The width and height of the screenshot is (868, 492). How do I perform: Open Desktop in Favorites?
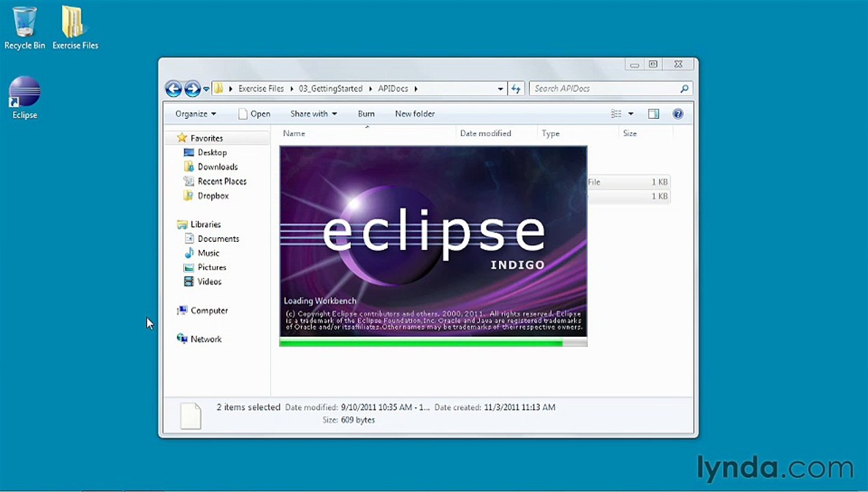212,152
